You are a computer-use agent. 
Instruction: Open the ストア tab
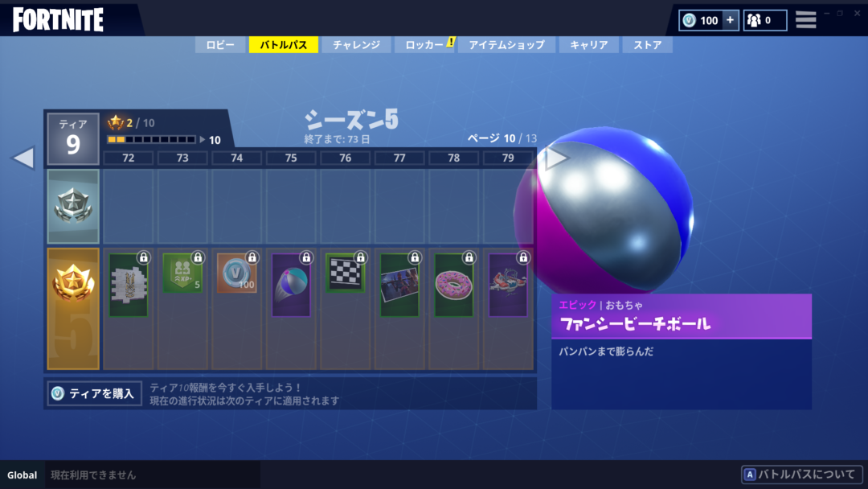[647, 45]
